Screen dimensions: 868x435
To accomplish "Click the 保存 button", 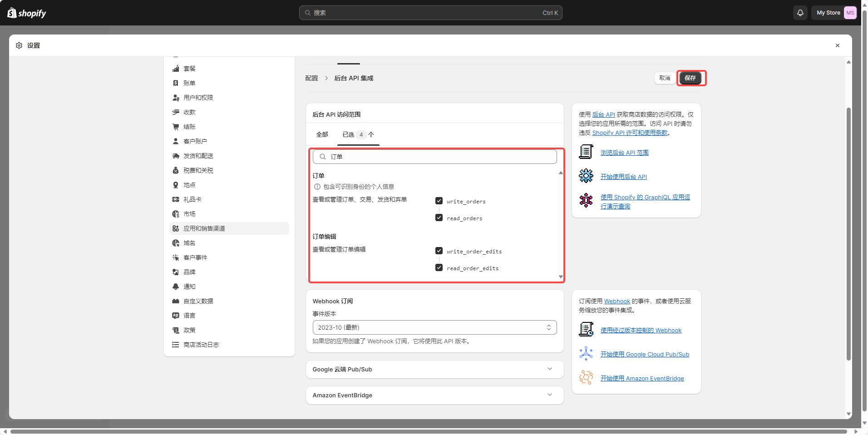I will click(690, 78).
